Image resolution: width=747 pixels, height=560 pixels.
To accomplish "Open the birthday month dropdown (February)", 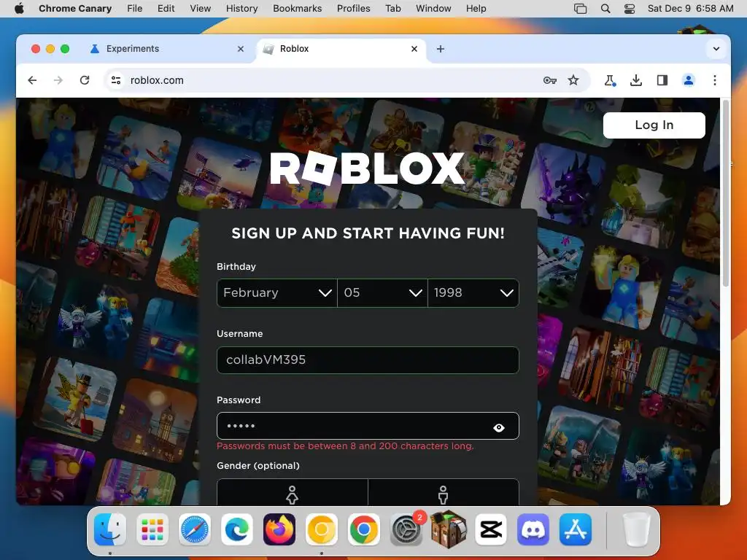I will tap(276, 293).
